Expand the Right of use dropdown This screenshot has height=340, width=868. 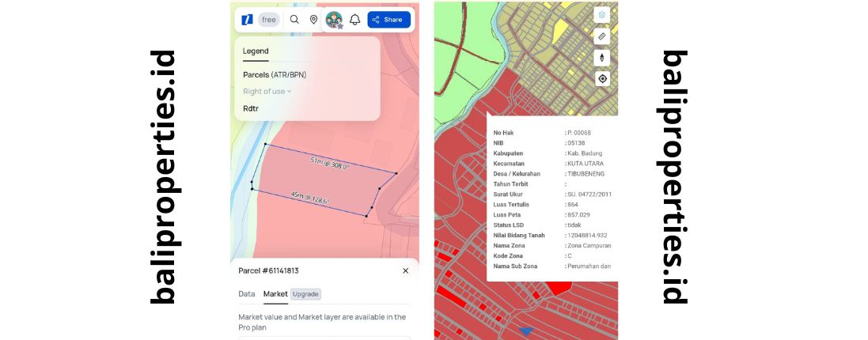267,92
